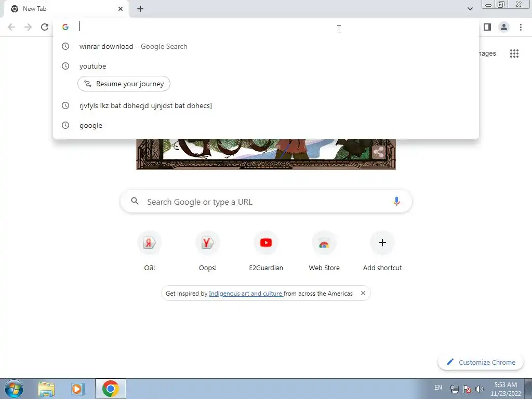Select the youtube suggestion
This screenshot has width=532, height=399.
[266, 66]
